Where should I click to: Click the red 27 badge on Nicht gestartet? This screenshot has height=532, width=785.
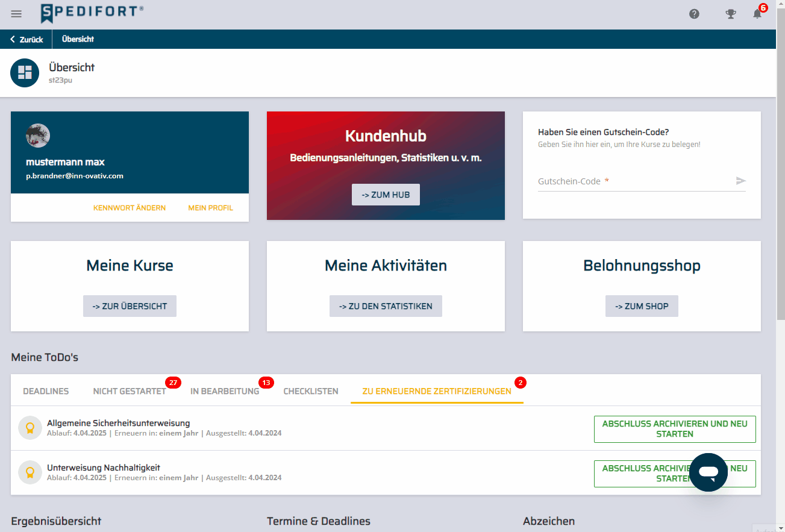(x=173, y=383)
